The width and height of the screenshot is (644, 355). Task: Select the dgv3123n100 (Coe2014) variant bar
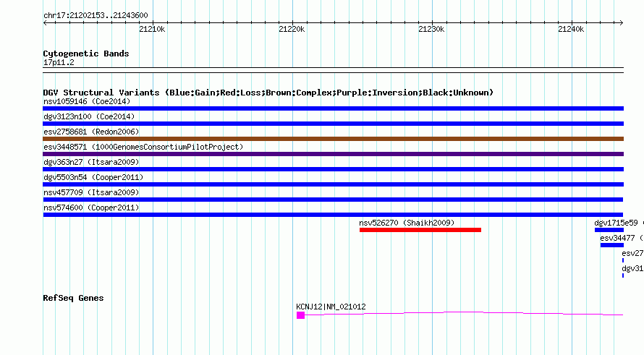coord(333,124)
